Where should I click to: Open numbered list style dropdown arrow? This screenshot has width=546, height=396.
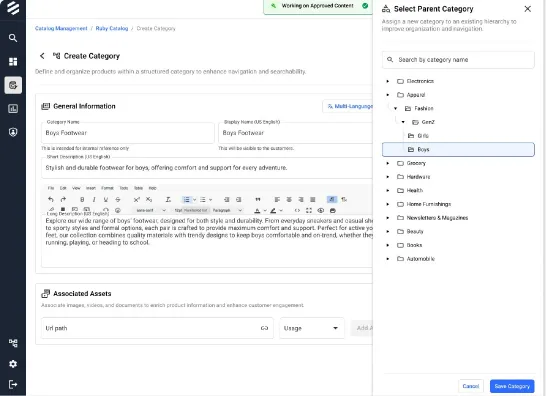(x=210, y=200)
